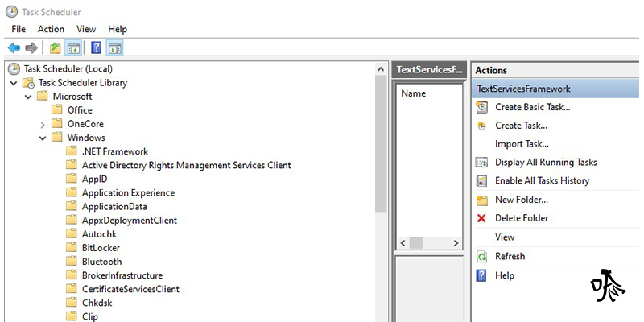Select New Folder... action

click(x=522, y=200)
